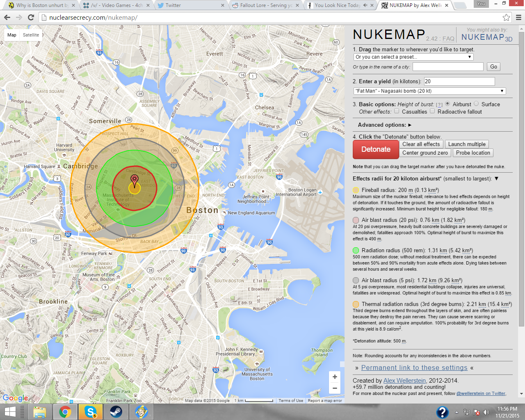This screenshot has width=525, height=420.
Task: Click the Boston Logan airport plane icon
Action: [320, 192]
